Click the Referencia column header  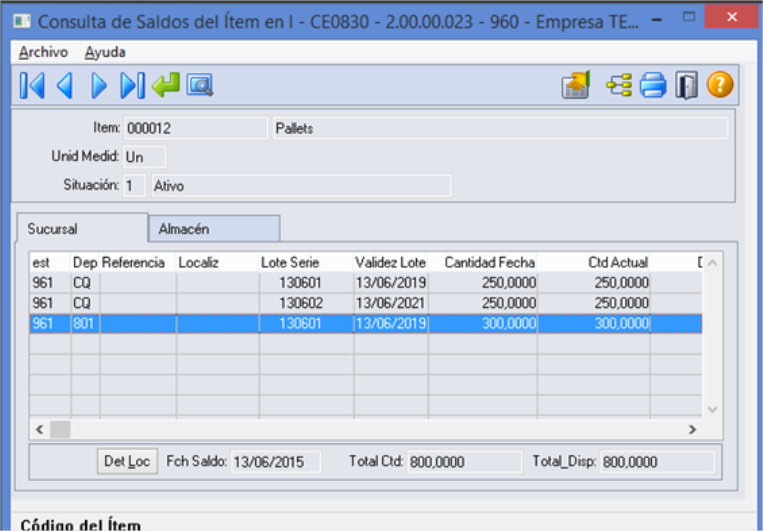138,262
